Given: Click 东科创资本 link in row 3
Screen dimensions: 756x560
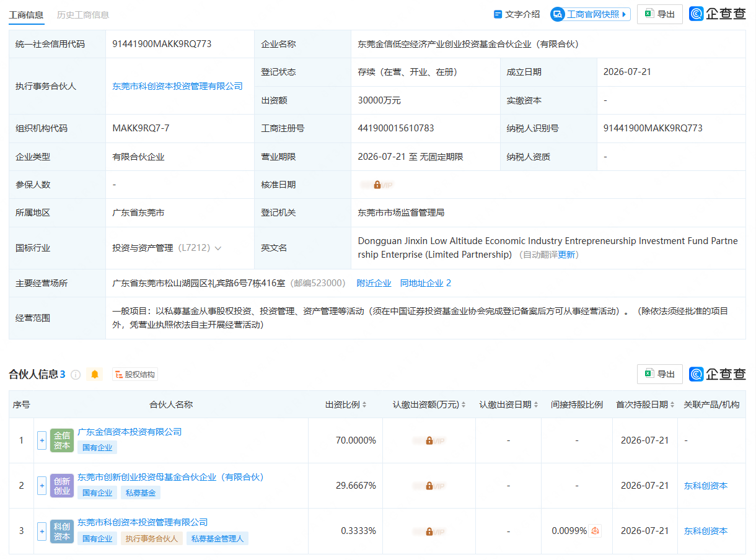Looking at the screenshot, I should [x=706, y=531].
